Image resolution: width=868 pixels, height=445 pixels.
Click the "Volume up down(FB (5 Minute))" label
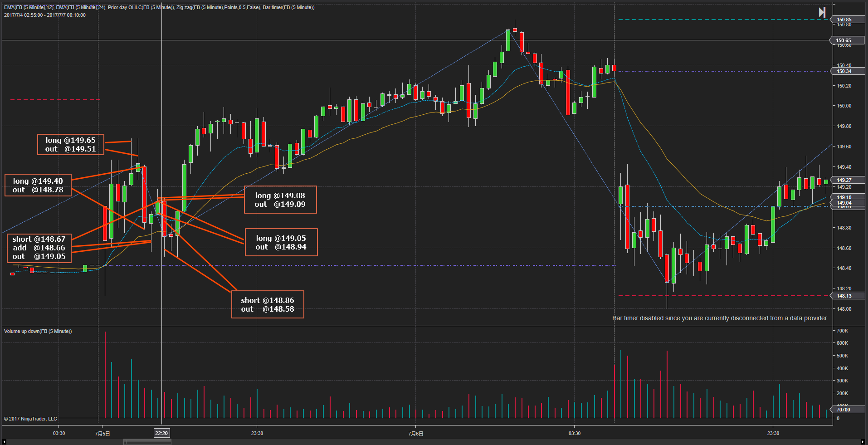click(x=38, y=331)
